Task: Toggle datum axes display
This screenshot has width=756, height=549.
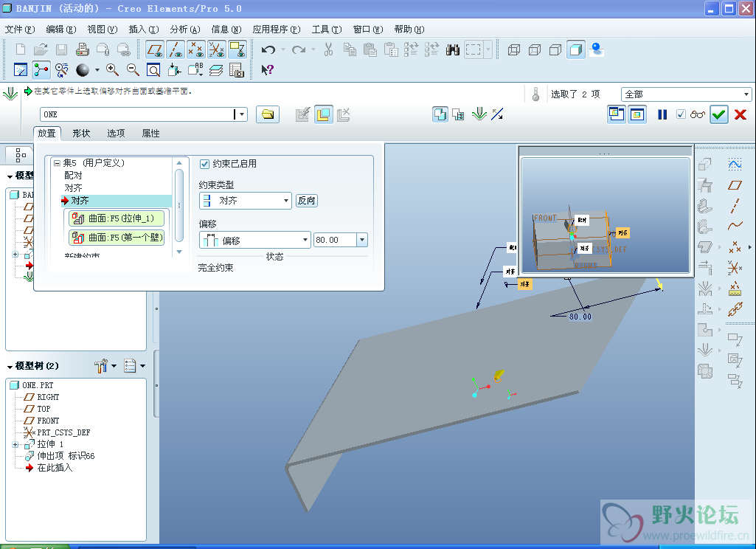Action: (x=176, y=49)
